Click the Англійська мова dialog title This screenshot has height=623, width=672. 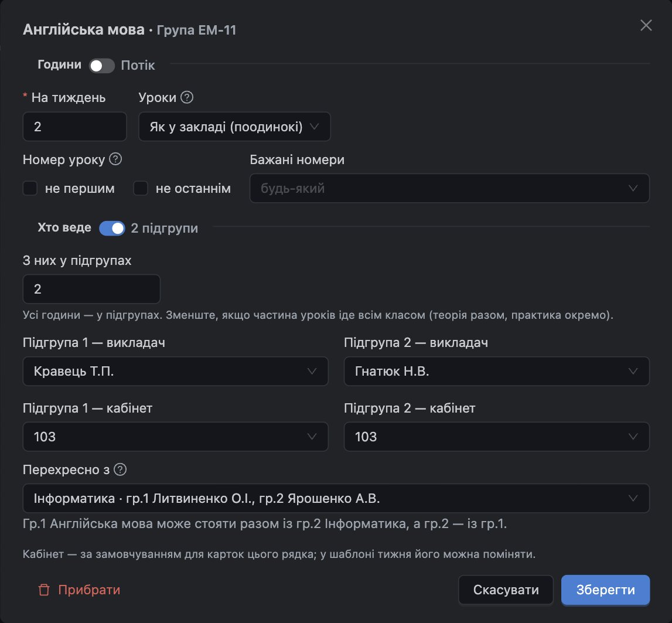point(84,29)
